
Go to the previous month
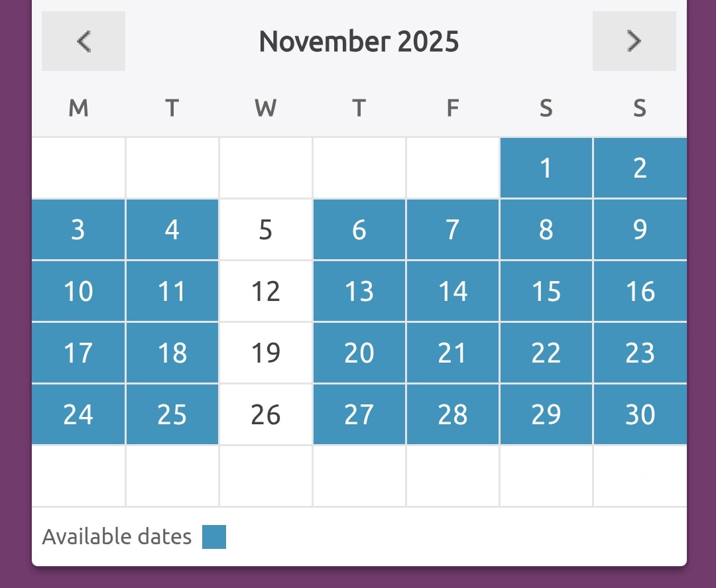tap(84, 41)
